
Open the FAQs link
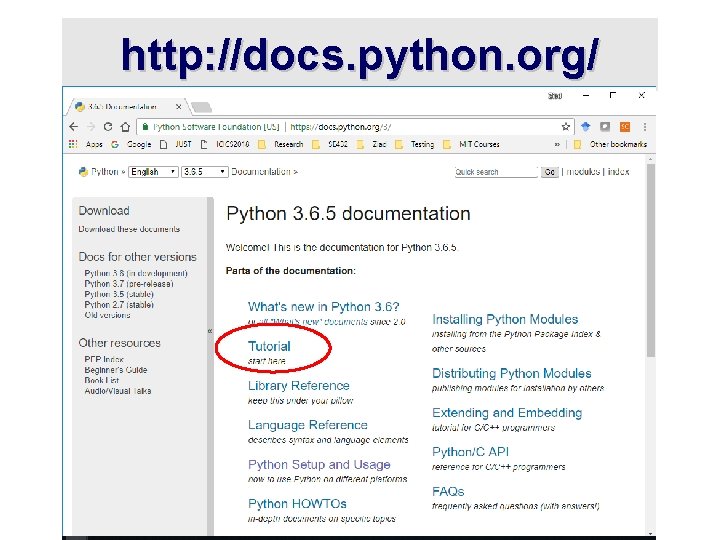click(448, 491)
